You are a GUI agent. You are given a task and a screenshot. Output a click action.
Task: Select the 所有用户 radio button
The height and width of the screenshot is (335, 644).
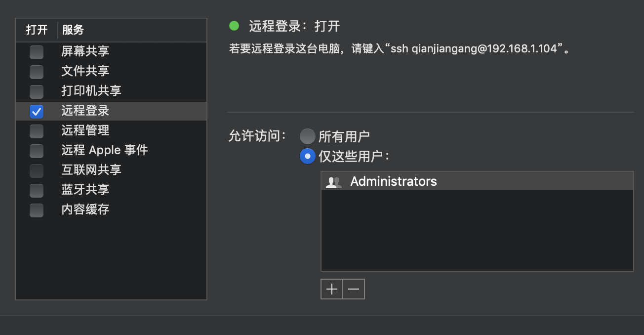tap(307, 136)
